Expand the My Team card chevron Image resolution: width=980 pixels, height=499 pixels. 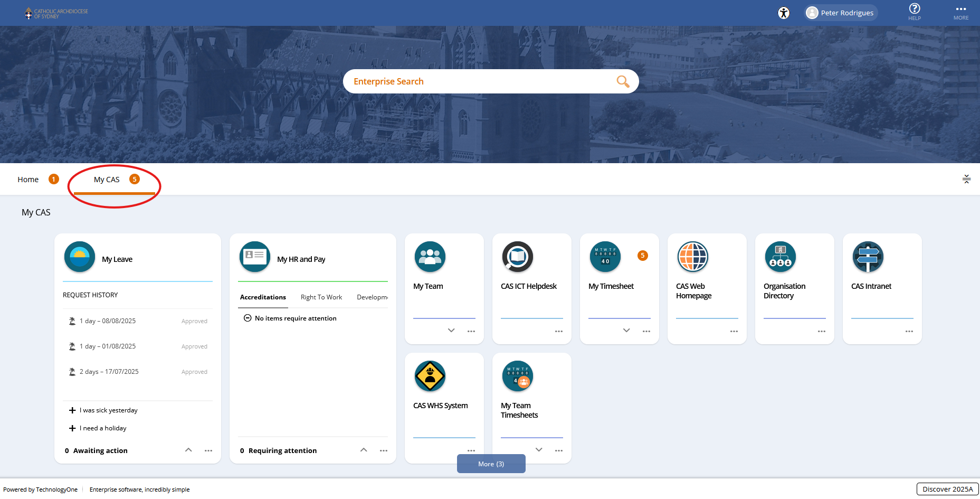[451, 331]
